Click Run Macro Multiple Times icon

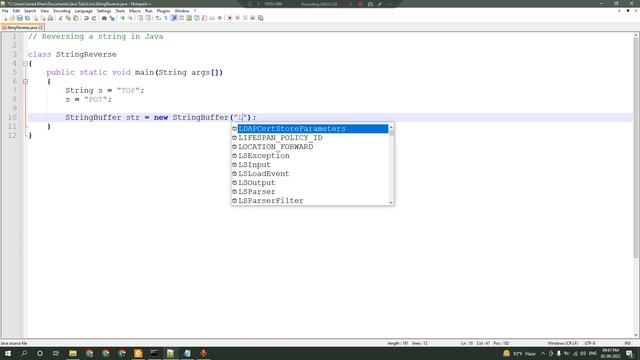click(253, 18)
